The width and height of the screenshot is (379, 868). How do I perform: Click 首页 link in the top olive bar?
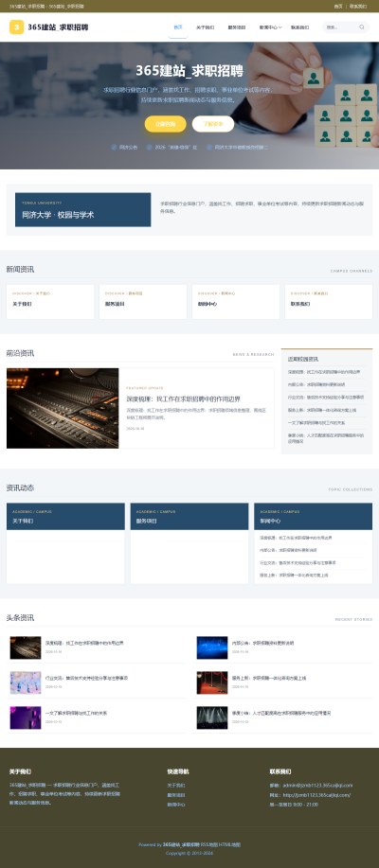click(x=338, y=6)
